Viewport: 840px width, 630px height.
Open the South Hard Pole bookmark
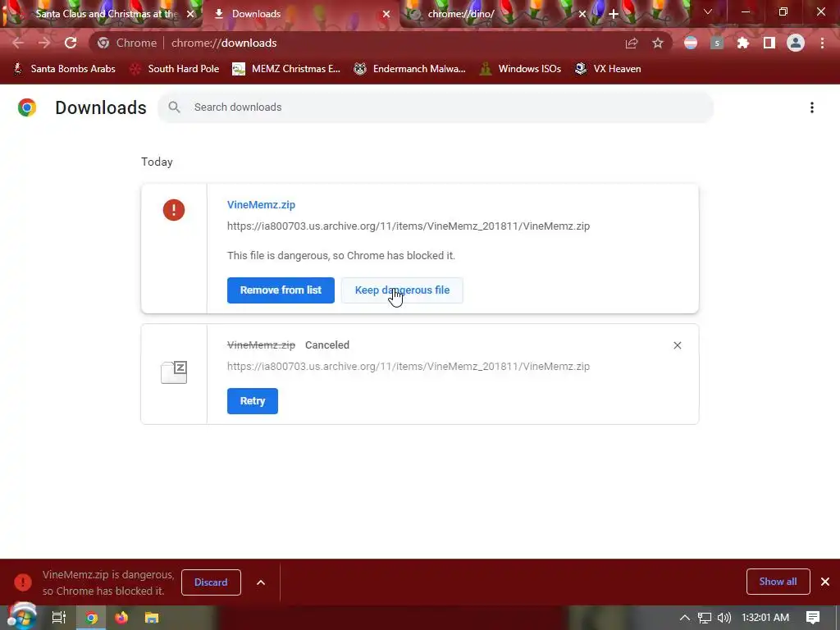tap(176, 69)
